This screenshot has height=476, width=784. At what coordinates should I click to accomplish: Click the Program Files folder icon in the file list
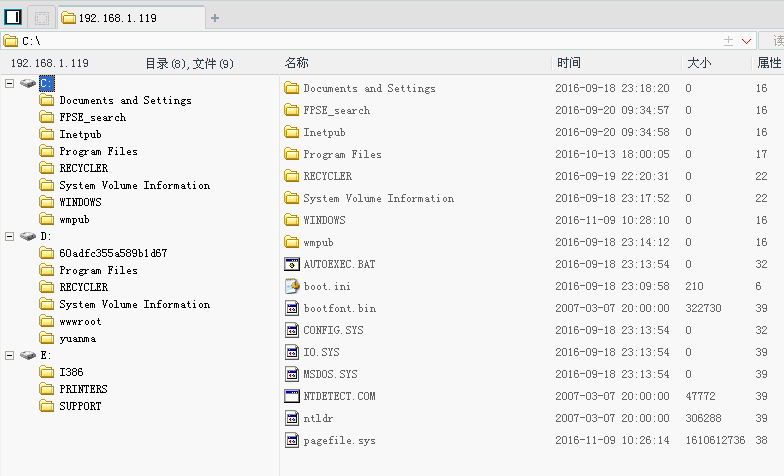[292, 154]
